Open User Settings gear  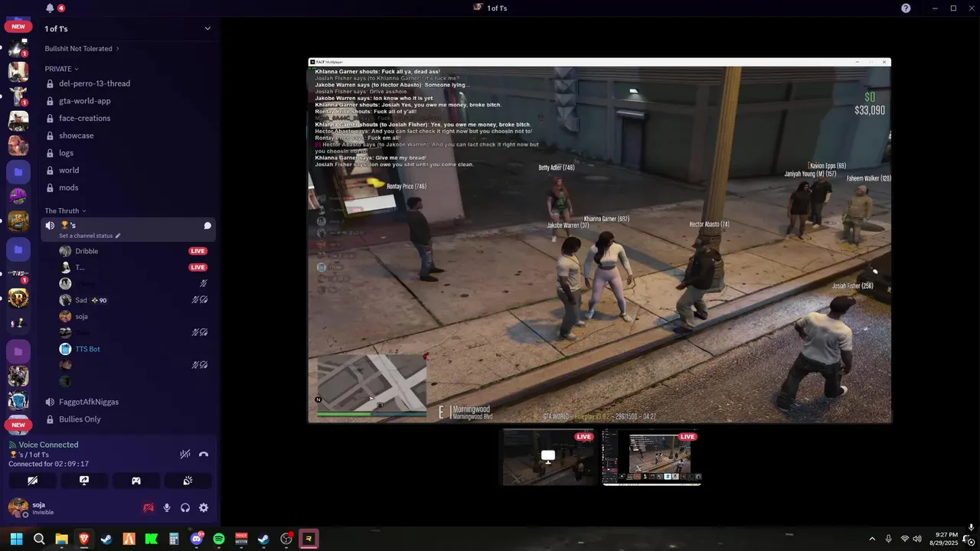[x=204, y=507]
